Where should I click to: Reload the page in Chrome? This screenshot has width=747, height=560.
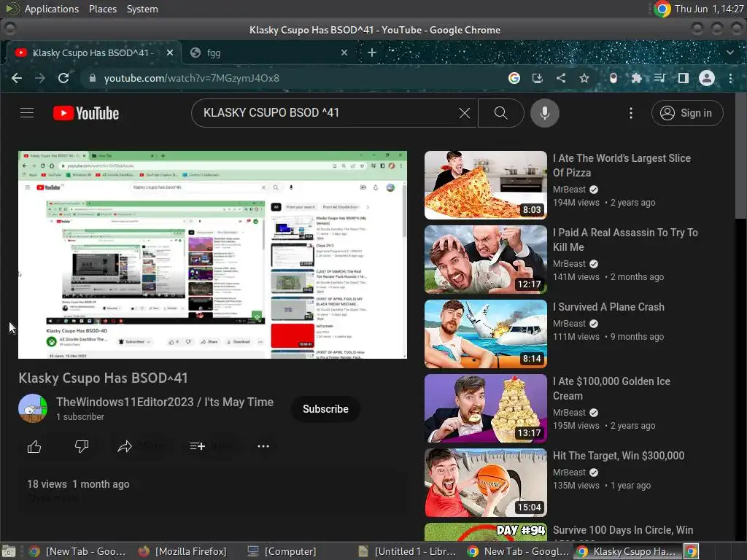[x=63, y=78]
